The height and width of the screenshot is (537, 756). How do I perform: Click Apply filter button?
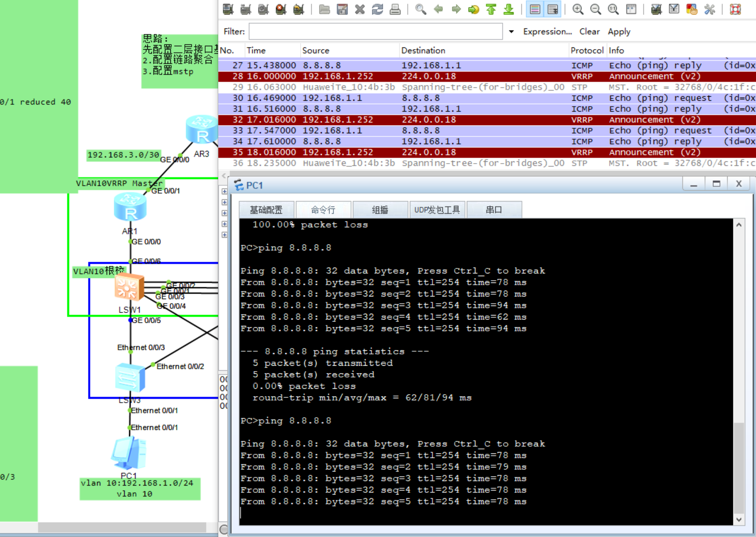click(619, 31)
